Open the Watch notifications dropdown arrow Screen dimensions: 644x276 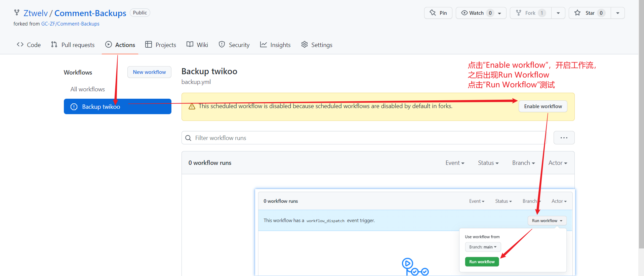coord(499,13)
